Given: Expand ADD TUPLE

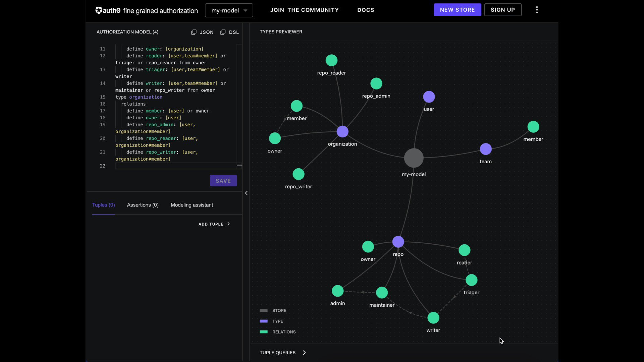Looking at the screenshot, I should [x=214, y=224].
